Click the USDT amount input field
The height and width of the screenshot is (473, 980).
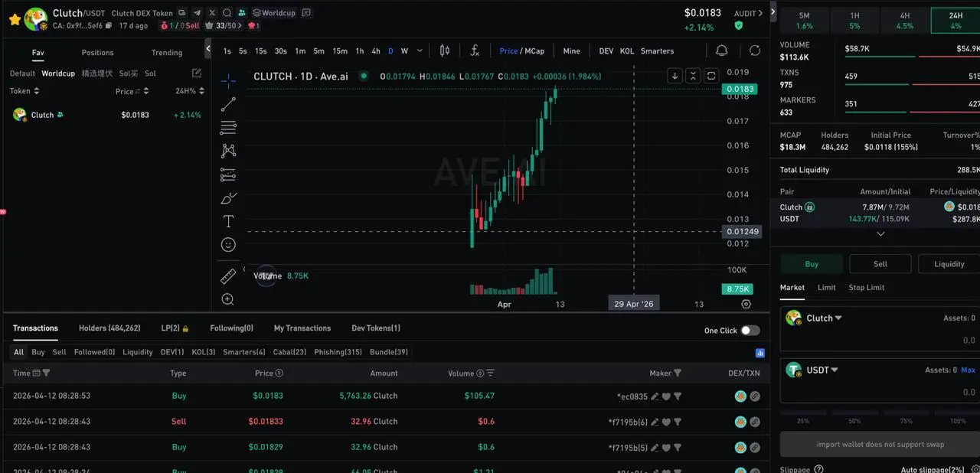tap(880, 392)
